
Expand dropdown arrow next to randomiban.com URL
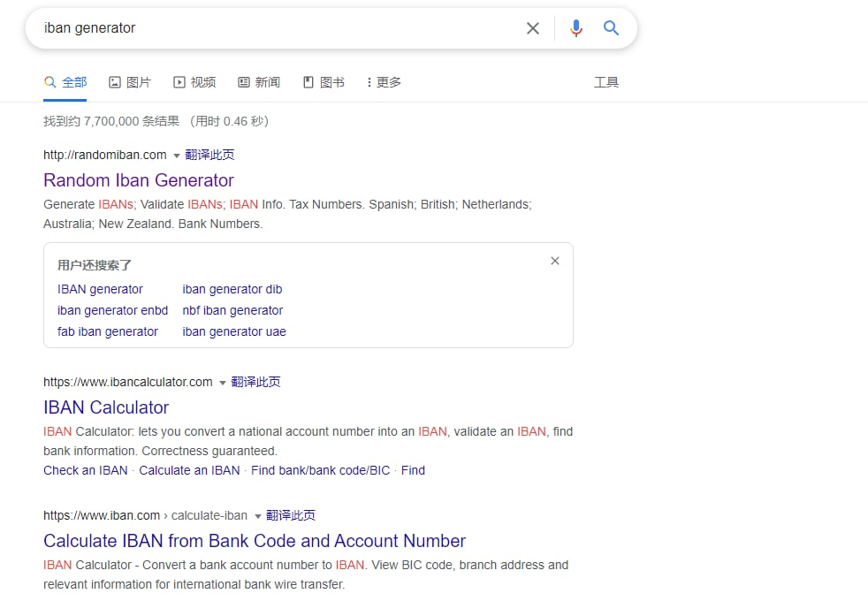176,156
